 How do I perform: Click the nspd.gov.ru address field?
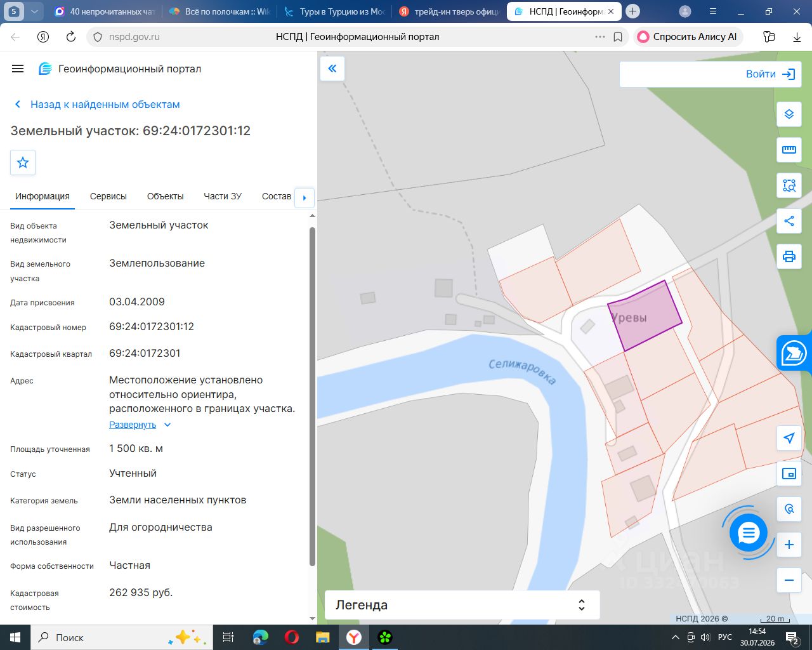[134, 37]
